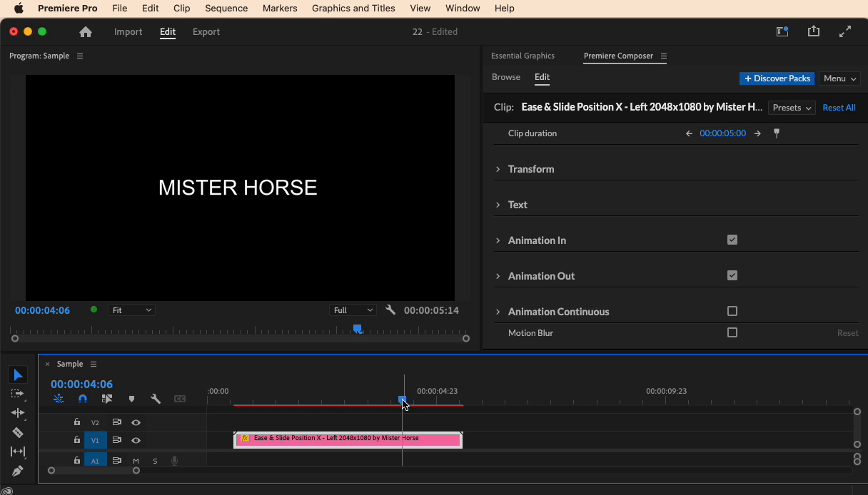The image size is (868, 495).
Task: Toggle V2 sync lock icon
Action: point(117,422)
